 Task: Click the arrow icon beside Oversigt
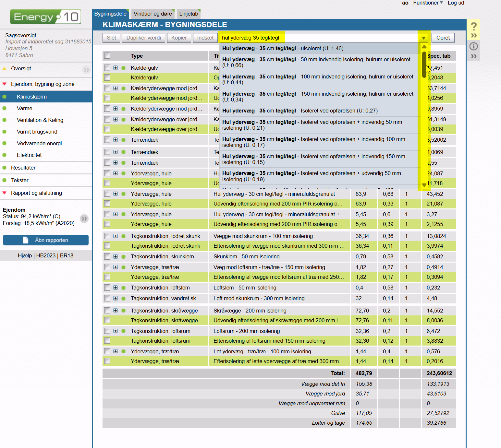coord(86,69)
